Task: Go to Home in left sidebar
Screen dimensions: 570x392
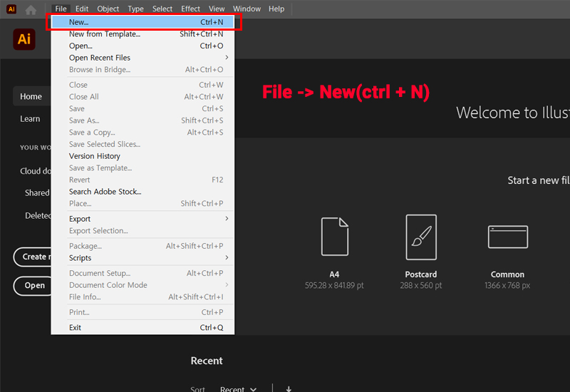Action: pos(31,96)
